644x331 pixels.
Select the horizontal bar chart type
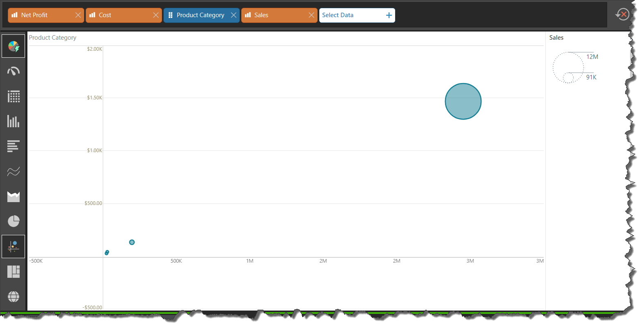tap(14, 146)
